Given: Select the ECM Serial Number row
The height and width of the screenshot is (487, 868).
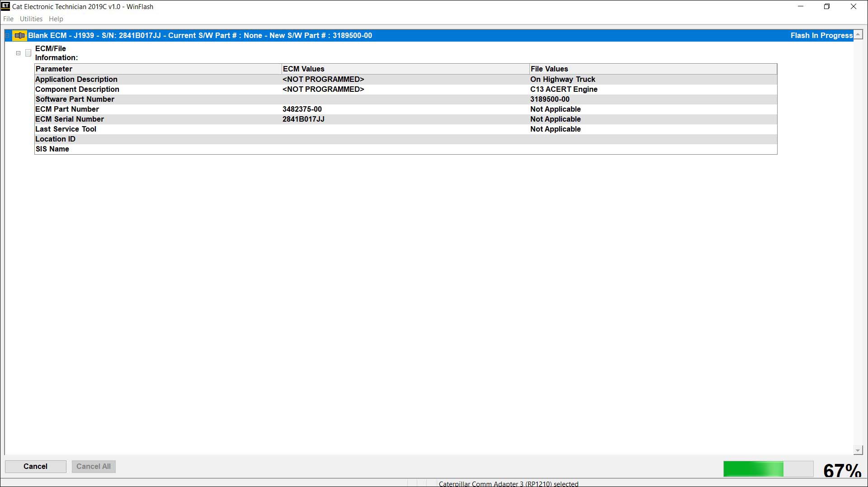Looking at the screenshot, I should coord(181,119).
